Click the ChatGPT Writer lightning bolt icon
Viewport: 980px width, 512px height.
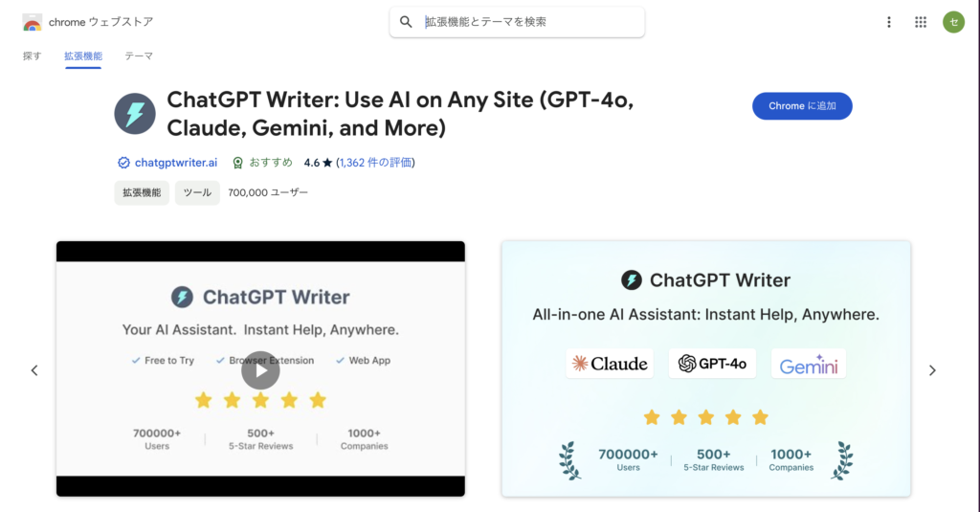pos(134,113)
